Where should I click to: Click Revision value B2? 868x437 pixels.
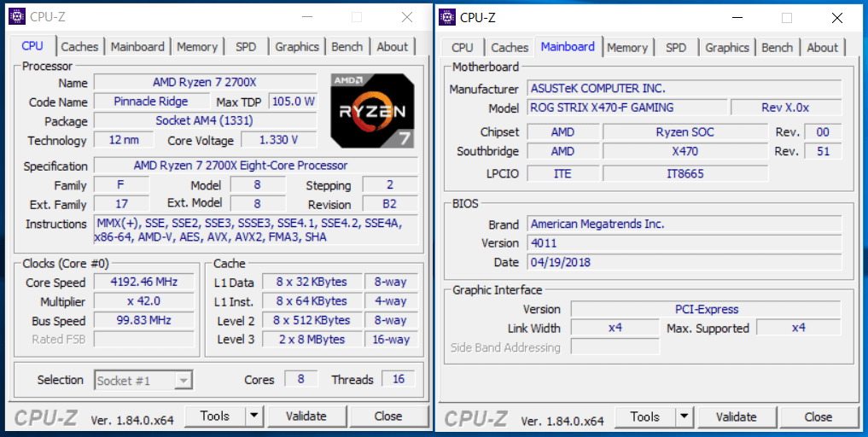390,203
